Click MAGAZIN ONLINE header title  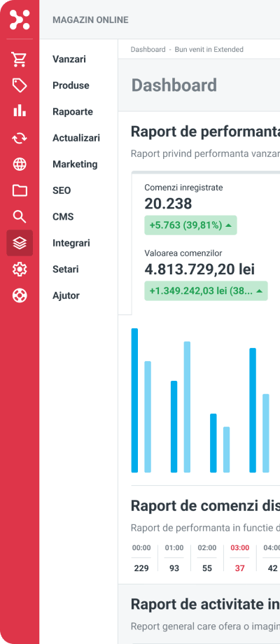pos(90,20)
